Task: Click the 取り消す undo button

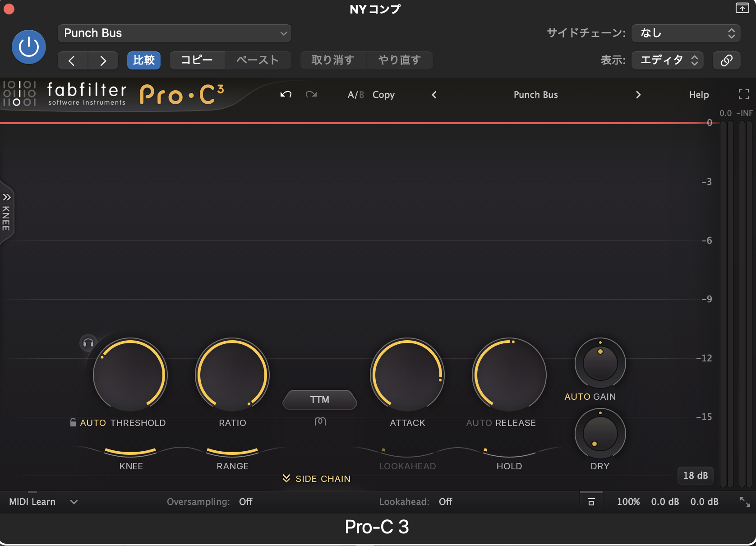Action: (333, 60)
